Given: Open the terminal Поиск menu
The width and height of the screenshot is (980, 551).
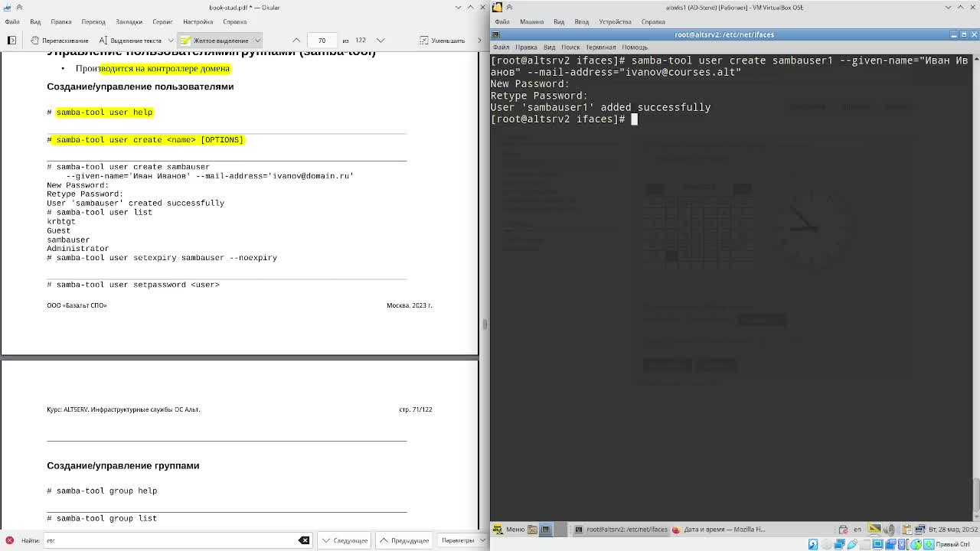Looking at the screenshot, I should [570, 47].
